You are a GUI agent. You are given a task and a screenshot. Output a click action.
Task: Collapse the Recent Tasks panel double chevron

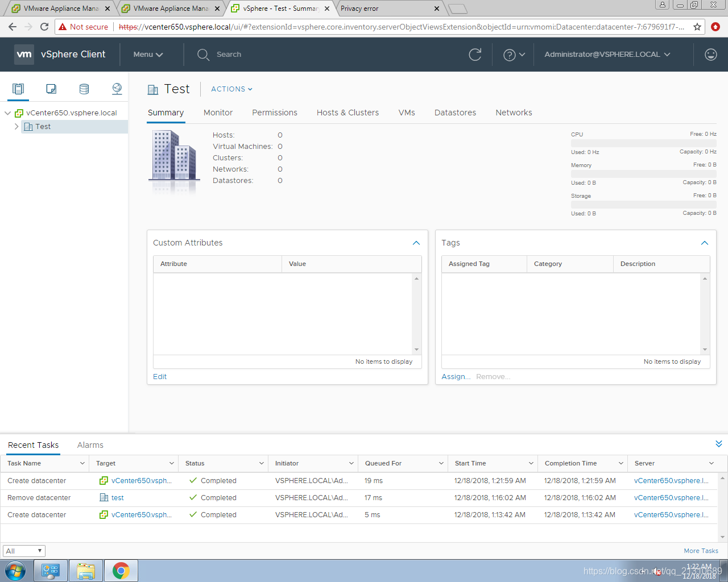coord(719,444)
